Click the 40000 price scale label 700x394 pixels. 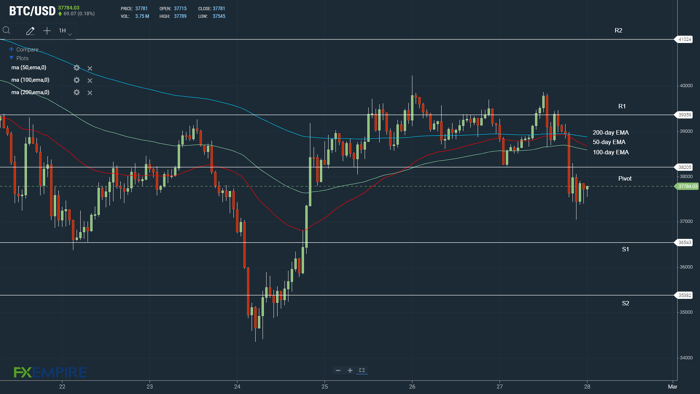pos(686,86)
